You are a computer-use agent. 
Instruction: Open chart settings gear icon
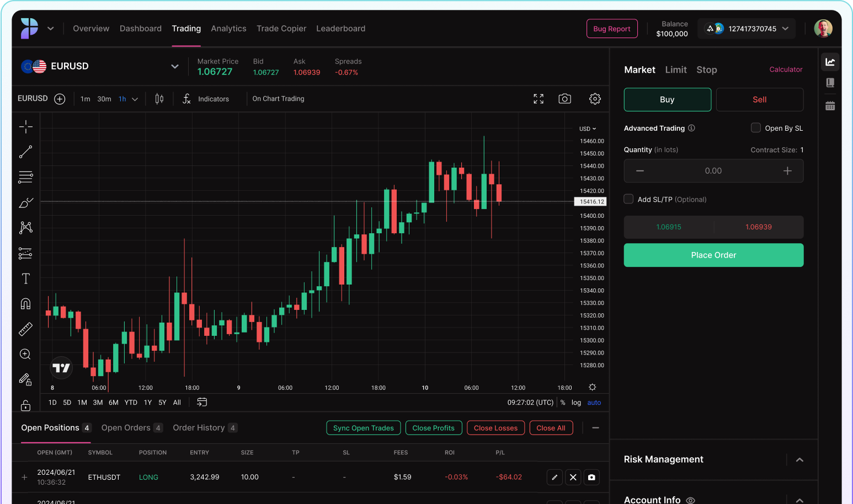point(595,99)
